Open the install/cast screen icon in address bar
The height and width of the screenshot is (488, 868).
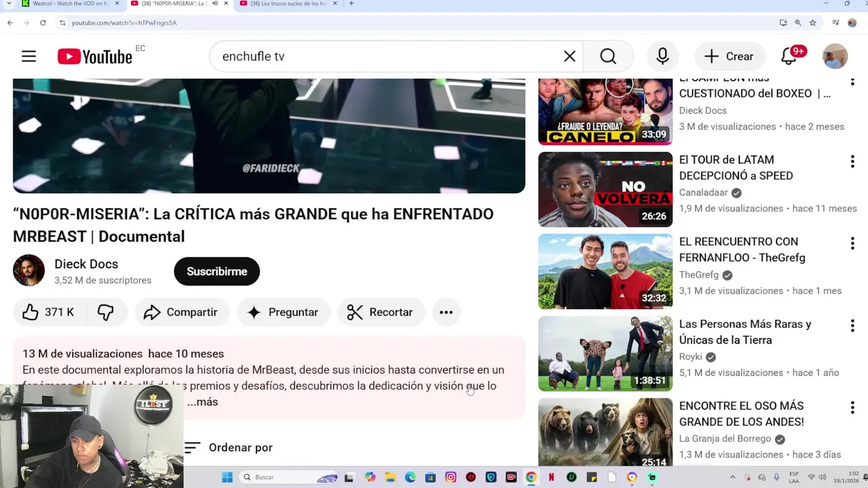[783, 22]
